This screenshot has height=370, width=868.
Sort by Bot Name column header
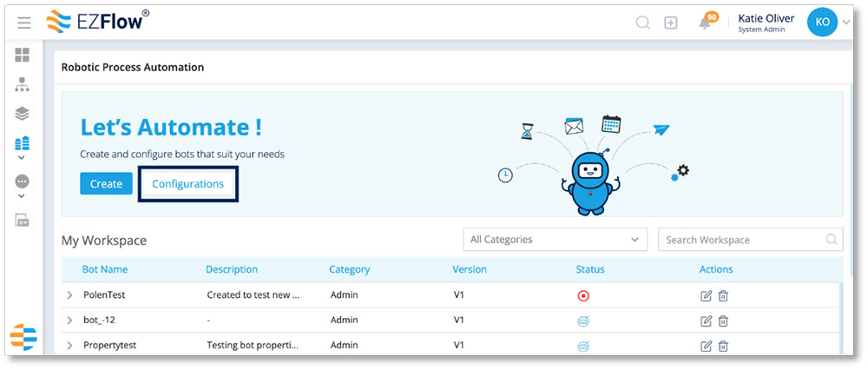pos(105,269)
